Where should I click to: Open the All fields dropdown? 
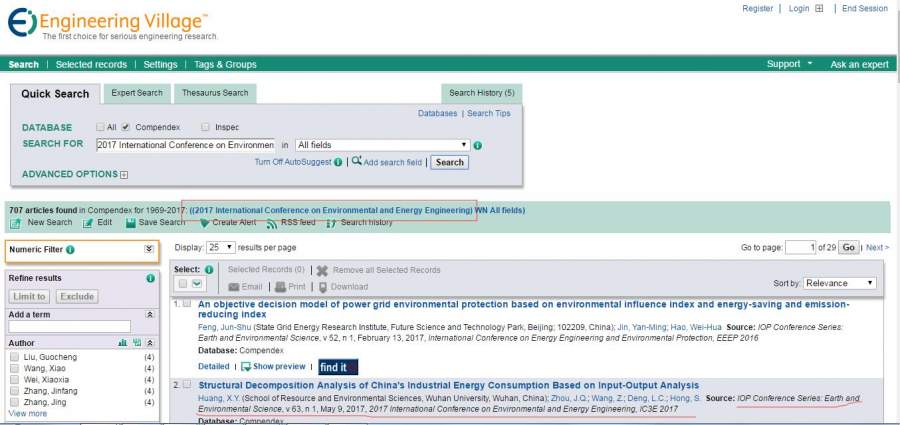coord(383,145)
